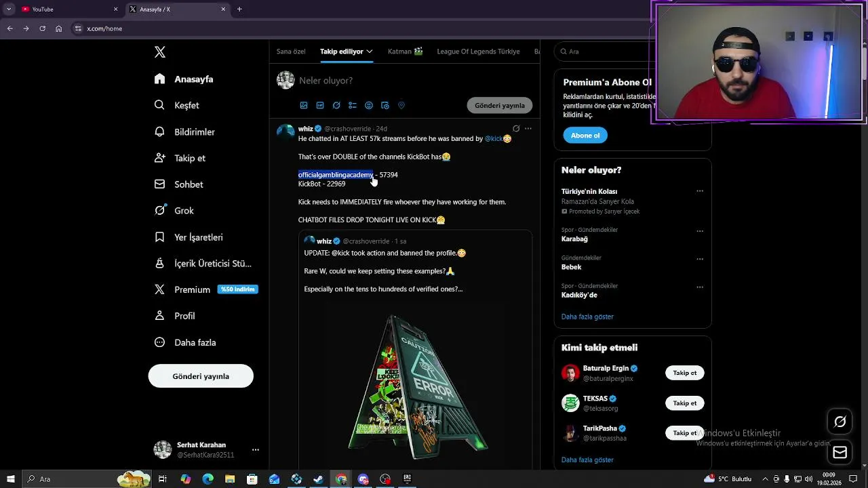Click the X logo in the sidebar
868x488 pixels.
(x=159, y=52)
